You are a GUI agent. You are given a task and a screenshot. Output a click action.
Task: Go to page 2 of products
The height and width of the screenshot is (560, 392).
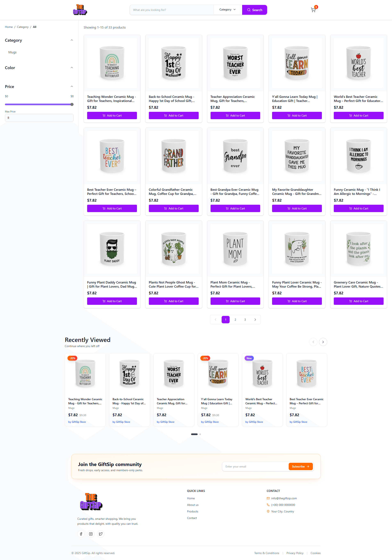235,320
